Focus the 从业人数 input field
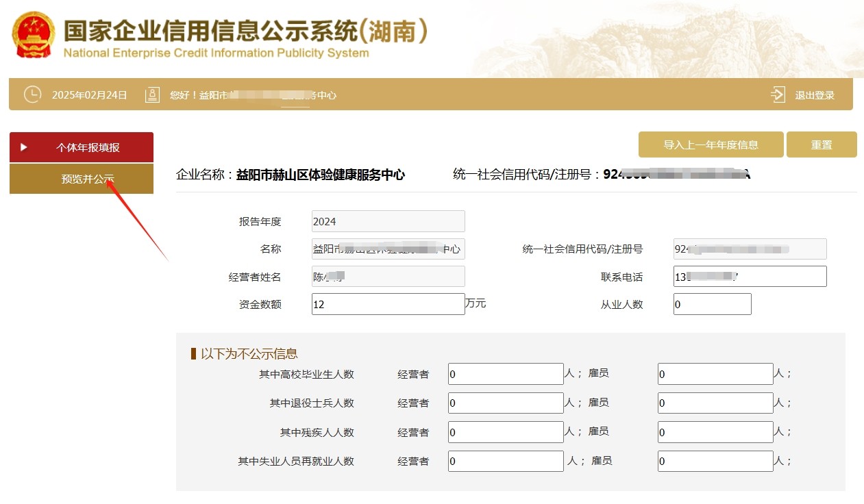Screen dimensions: 864x504 713,304
